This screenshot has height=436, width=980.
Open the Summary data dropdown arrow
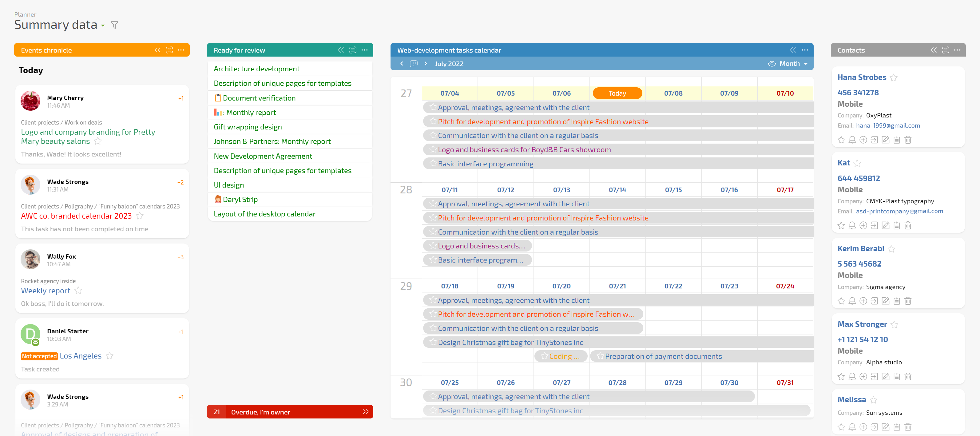click(x=103, y=26)
